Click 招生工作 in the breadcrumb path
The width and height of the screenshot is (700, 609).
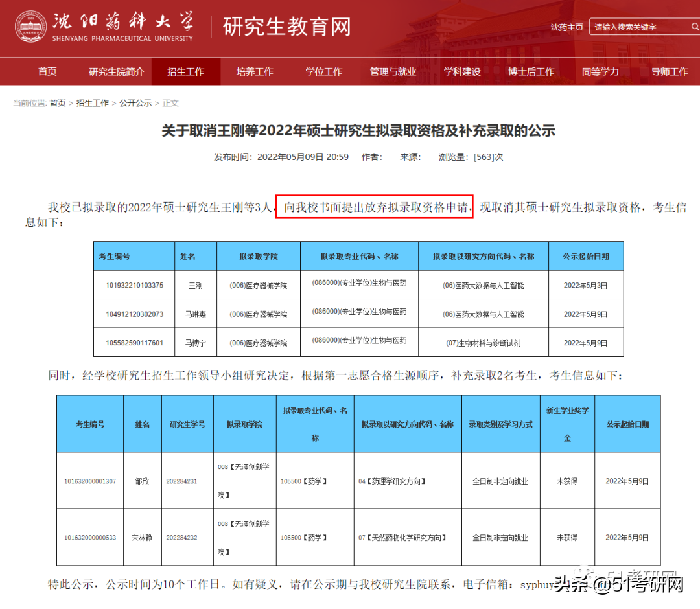click(93, 102)
